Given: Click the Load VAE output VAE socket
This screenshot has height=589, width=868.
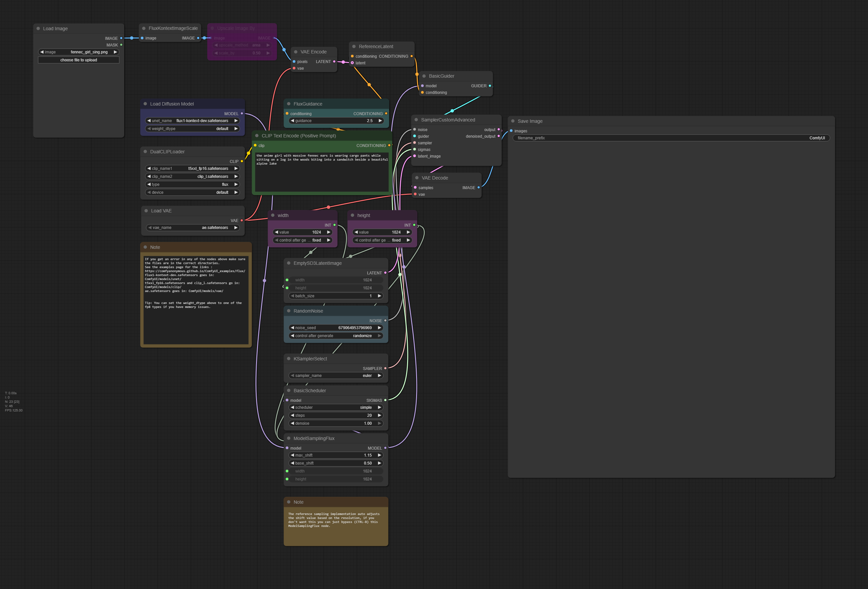Looking at the screenshot, I should (x=242, y=221).
